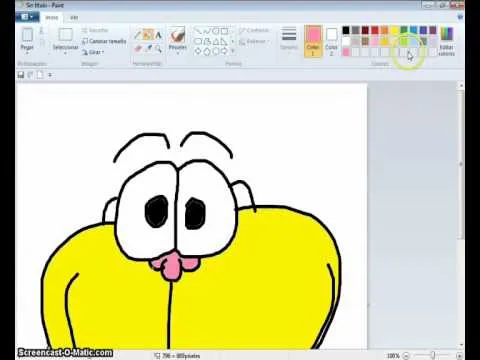
Task: Expand the Pegar dropdown arrow
Action: (x=27, y=53)
